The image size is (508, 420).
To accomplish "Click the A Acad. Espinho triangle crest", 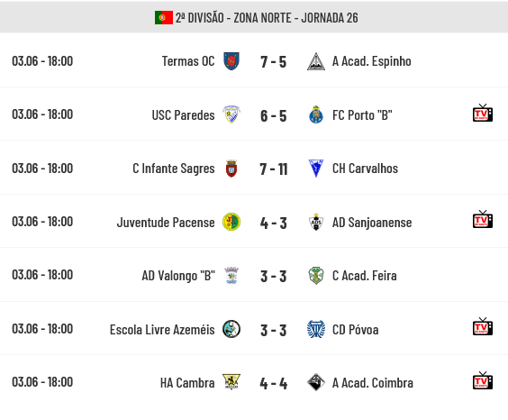I will [x=316, y=61].
